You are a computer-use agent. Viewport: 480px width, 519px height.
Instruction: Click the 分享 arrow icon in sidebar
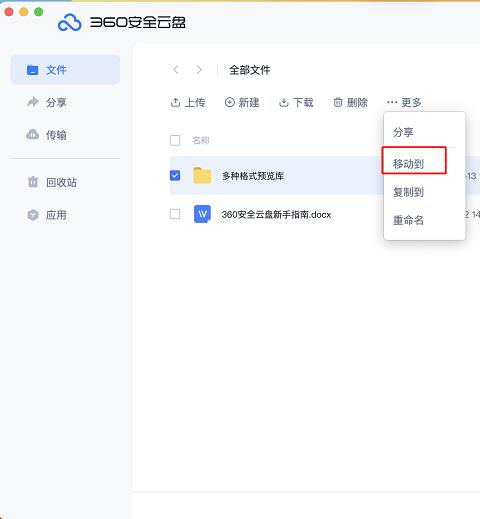coord(33,102)
